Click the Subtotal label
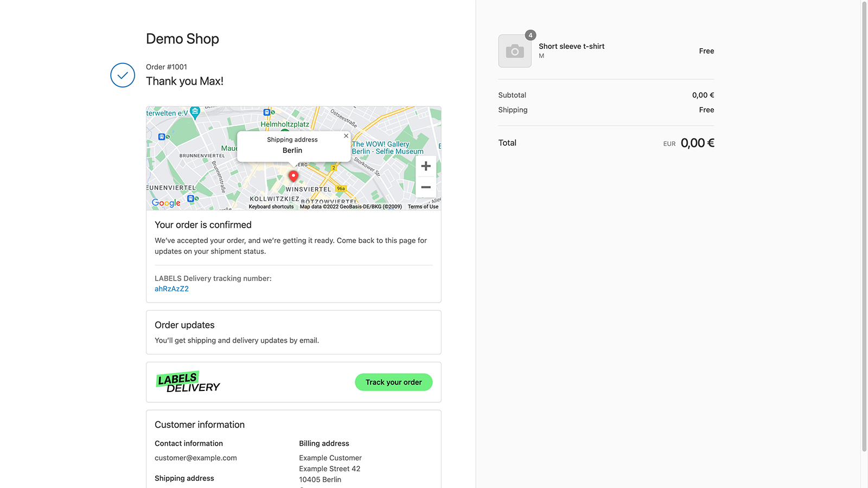 (512, 95)
